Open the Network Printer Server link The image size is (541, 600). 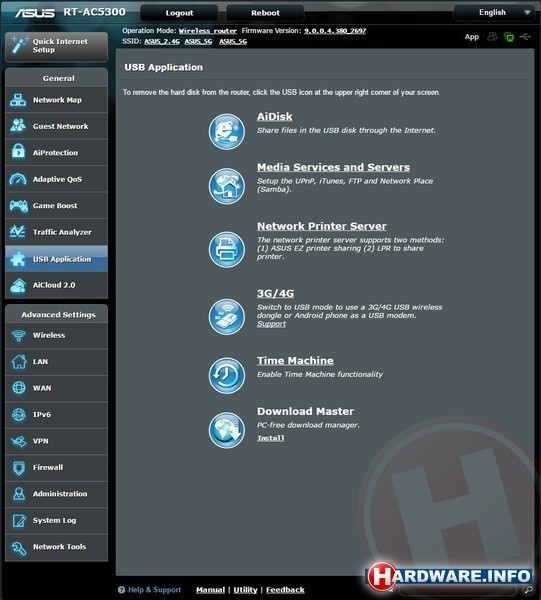(322, 226)
